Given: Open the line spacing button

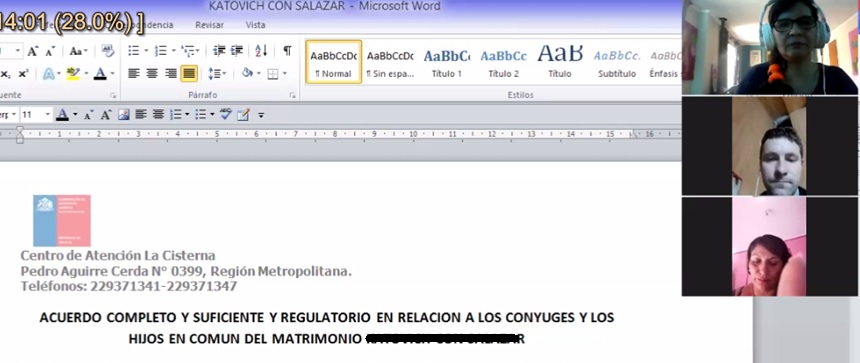Looking at the screenshot, I should (218, 73).
